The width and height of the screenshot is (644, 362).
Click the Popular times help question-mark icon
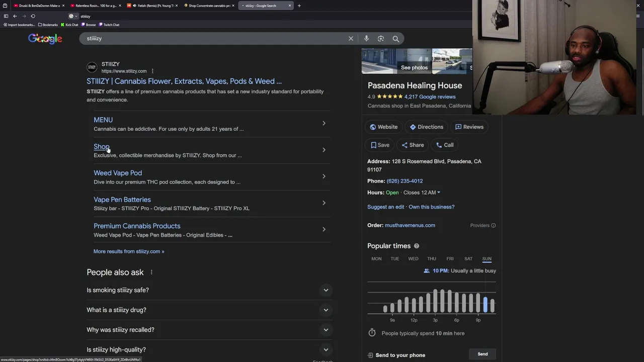click(416, 246)
